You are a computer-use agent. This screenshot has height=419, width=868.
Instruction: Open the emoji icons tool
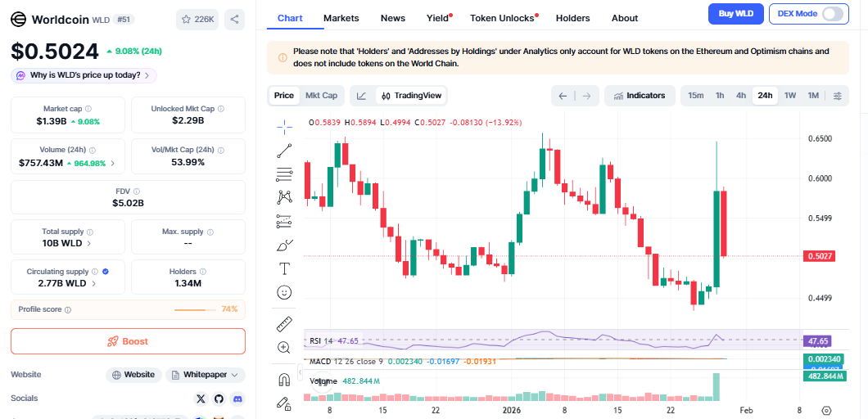coord(284,292)
